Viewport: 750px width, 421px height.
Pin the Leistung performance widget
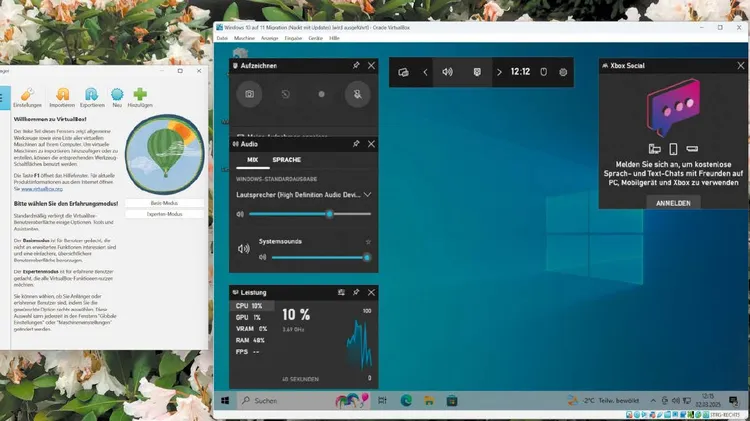356,292
